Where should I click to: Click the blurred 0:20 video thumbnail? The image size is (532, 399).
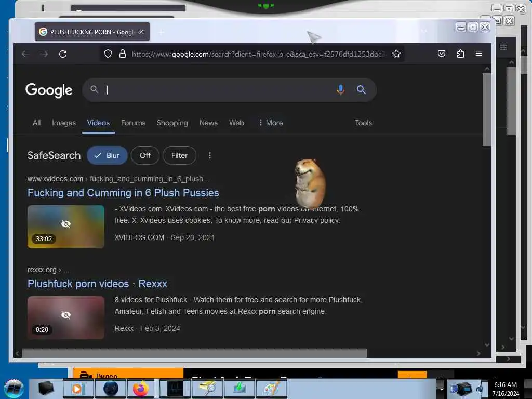(x=66, y=317)
